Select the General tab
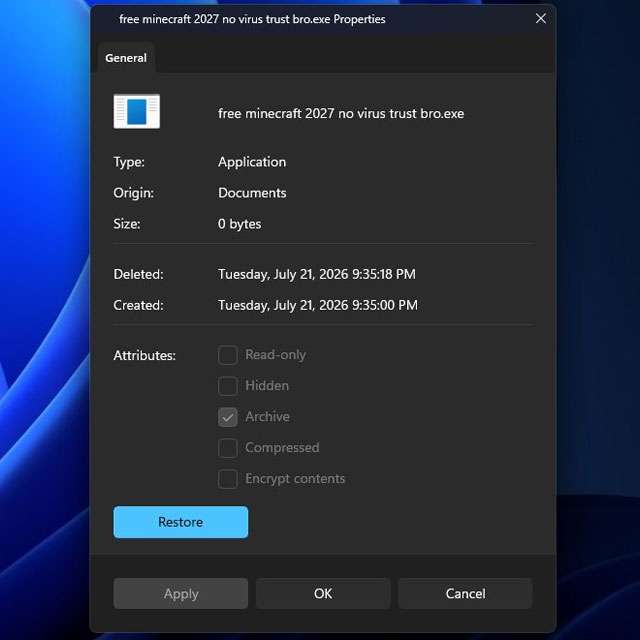 (126, 58)
